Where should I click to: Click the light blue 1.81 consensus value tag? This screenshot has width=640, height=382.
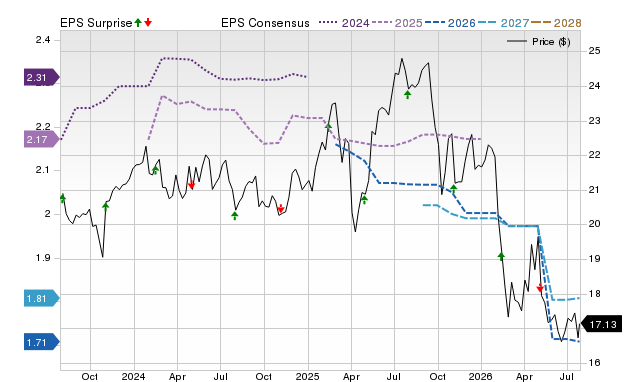42,299
